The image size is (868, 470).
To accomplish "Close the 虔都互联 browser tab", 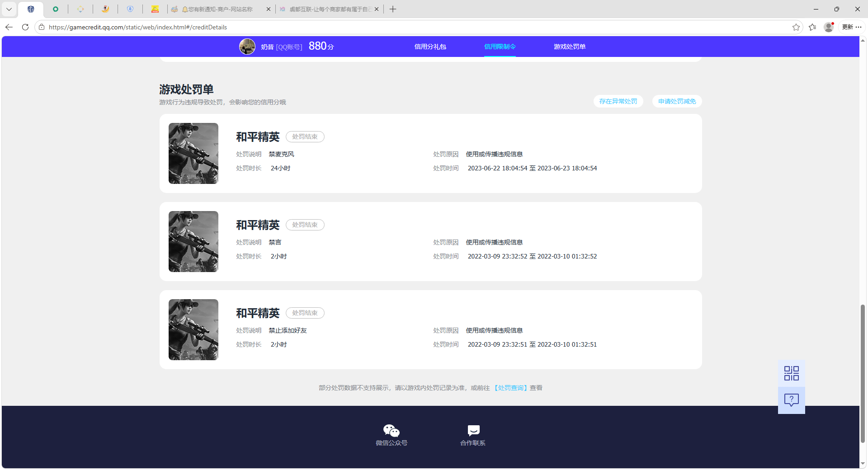I will (x=377, y=9).
